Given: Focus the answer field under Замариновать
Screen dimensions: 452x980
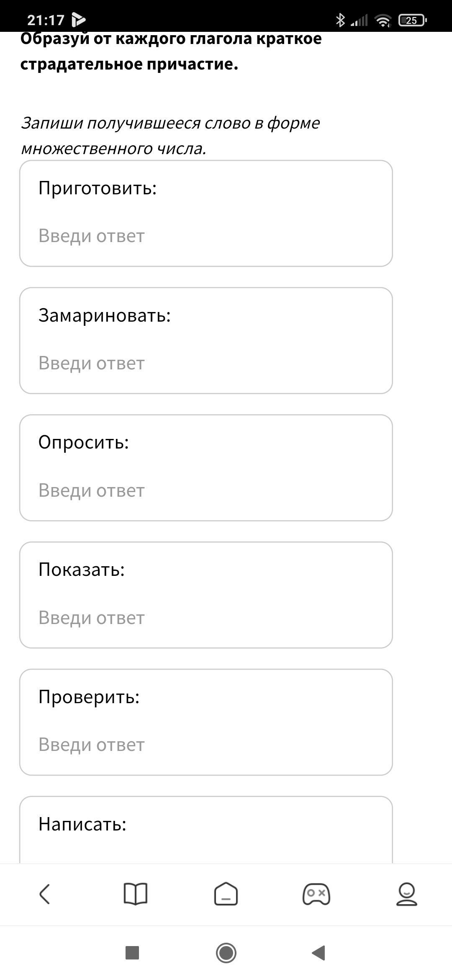Looking at the screenshot, I should tap(206, 363).
